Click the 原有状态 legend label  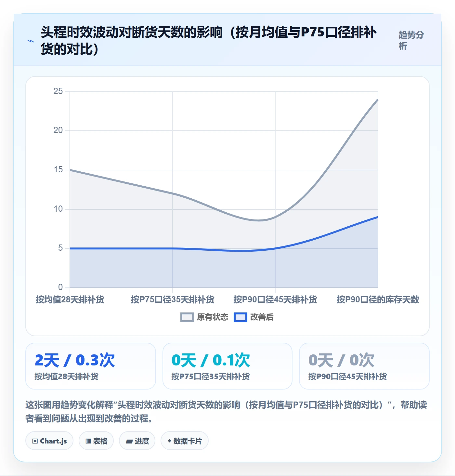(x=213, y=317)
